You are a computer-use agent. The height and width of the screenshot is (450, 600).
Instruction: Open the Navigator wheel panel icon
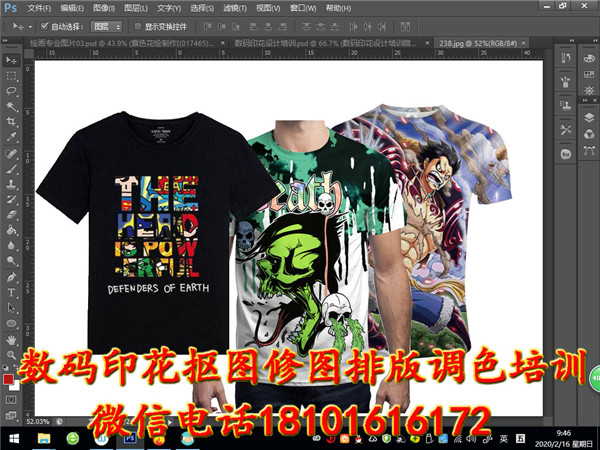[x=589, y=90]
